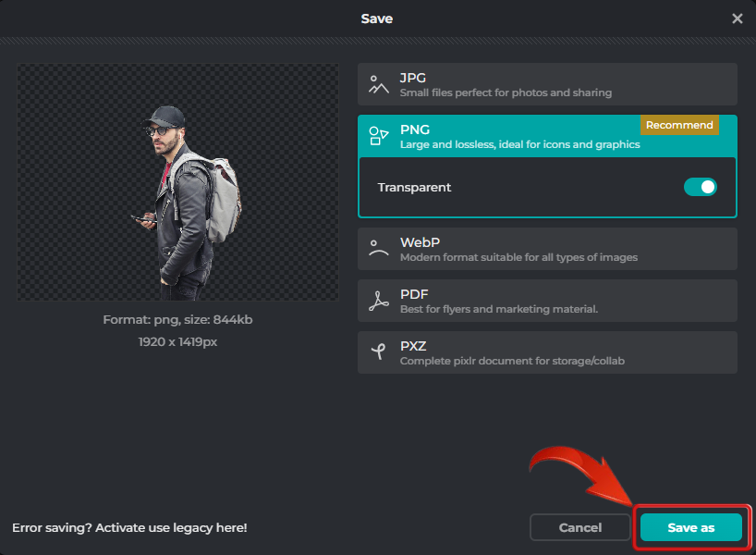Viewport: 756px width, 555px height.
Task: Turn off the Transparent switch
Action: click(x=700, y=187)
